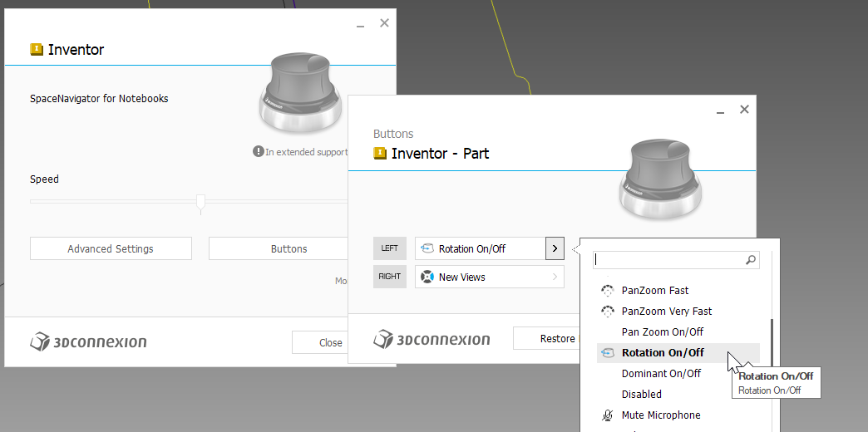Open the RIGHT button flyout arrow
868x432 pixels.
[555, 277]
